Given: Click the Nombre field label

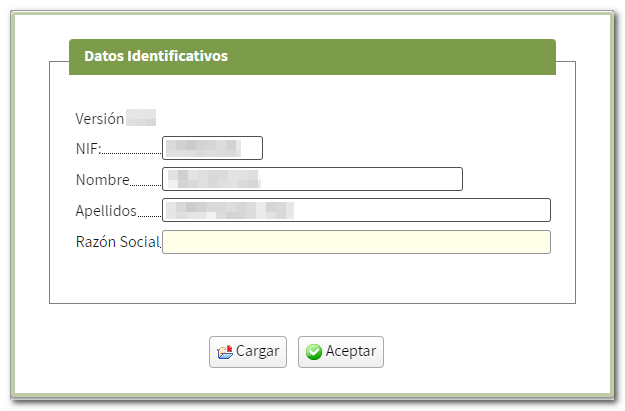Looking at the screenshot, I should click(x=102, y=181).
